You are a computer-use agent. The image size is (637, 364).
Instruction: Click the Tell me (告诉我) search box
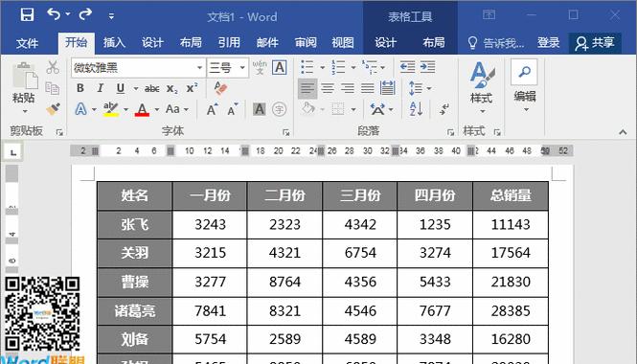(495, 43)
